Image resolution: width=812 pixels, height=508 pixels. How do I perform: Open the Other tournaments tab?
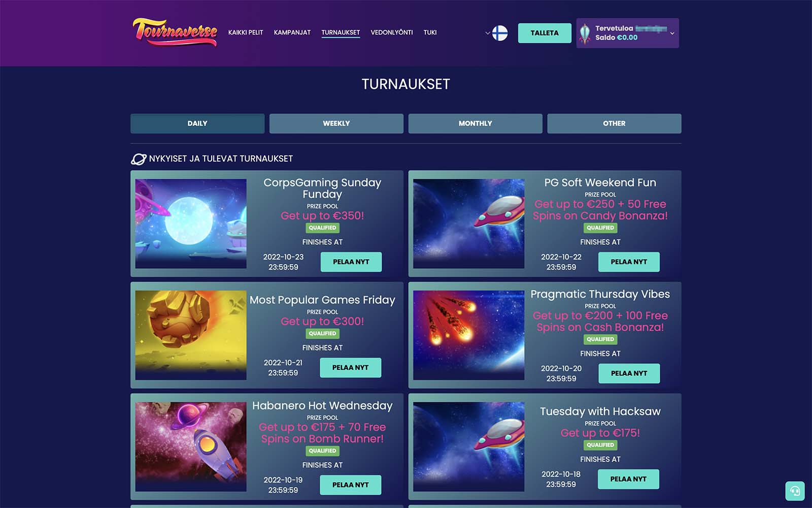[x=614, y=123]
